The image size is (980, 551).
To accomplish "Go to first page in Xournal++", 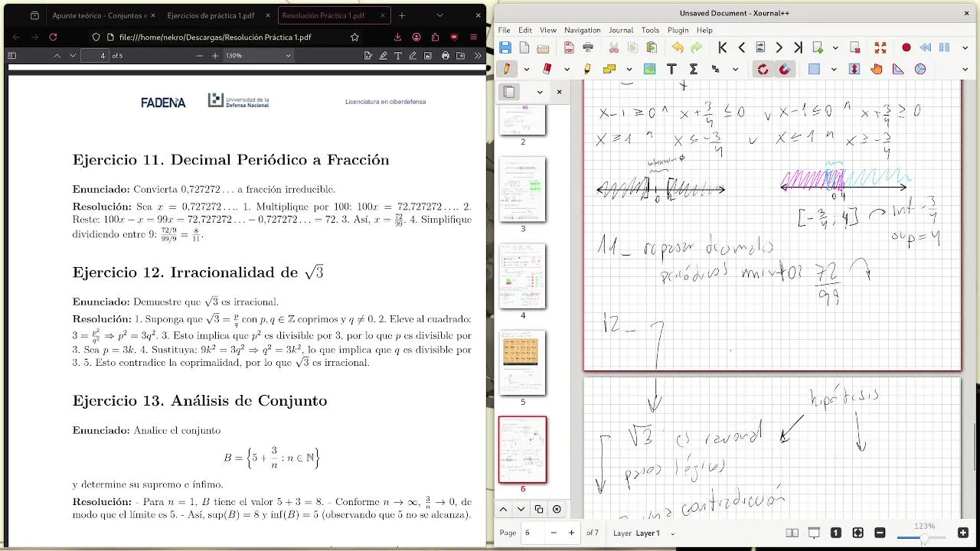I will 723,47.
